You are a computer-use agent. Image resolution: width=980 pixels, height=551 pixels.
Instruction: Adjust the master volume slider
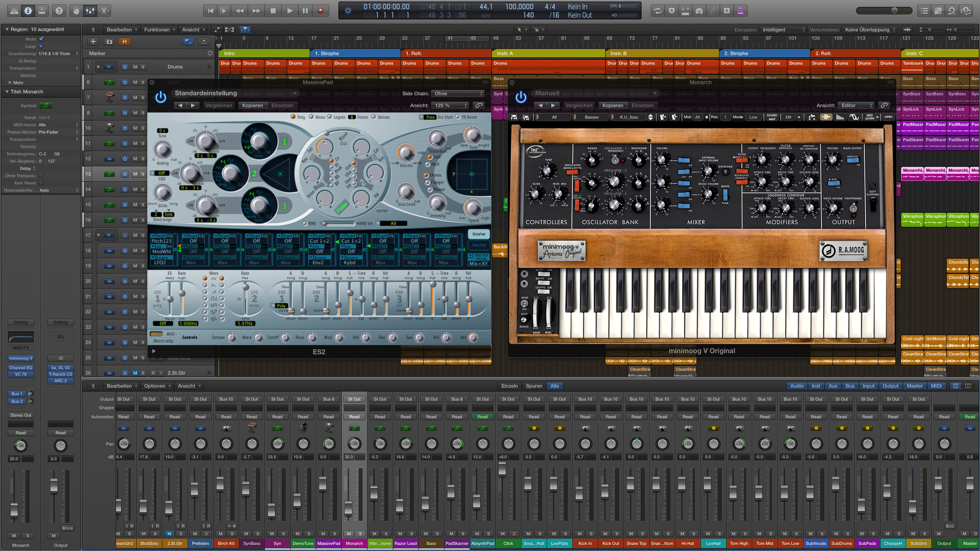(894, 11)
